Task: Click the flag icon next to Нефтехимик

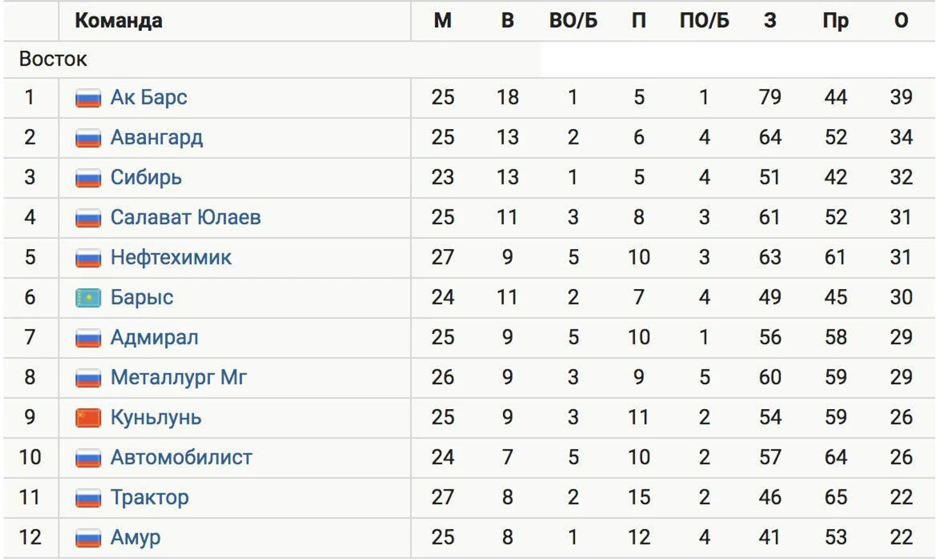Action: (88, 258)
